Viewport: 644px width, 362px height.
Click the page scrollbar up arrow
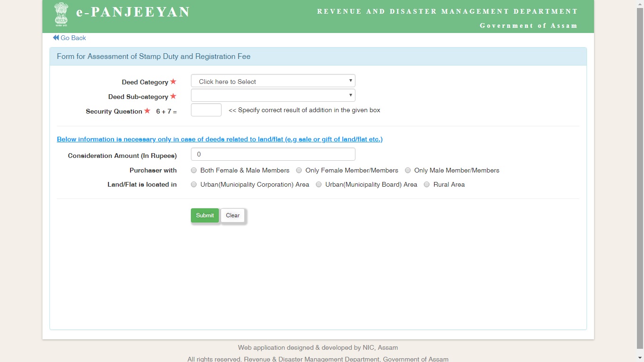click(640, 4)
